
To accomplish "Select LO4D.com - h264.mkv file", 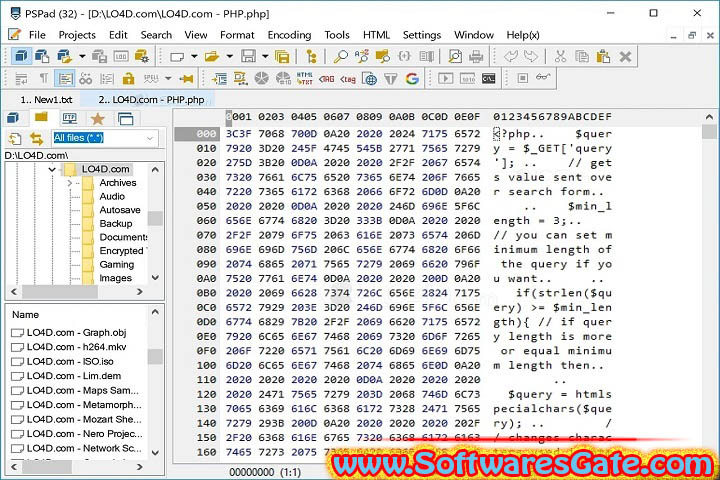I will 76,347.
